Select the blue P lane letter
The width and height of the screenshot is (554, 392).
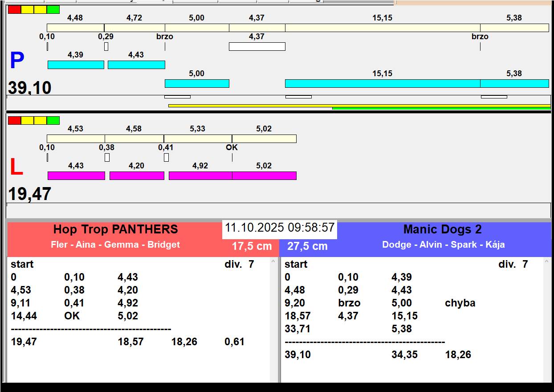[17, 61]
